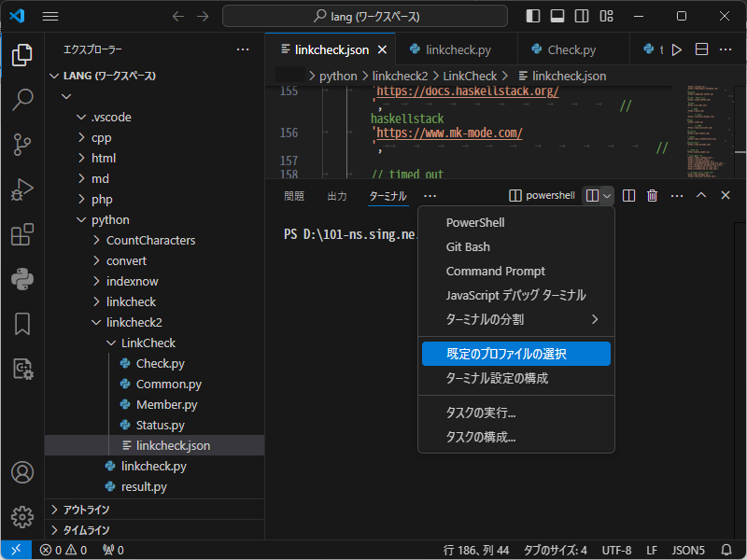Collapse the linkcheck2 folder
This screenshot has height=560, width=747.
[x=134, y=322]
